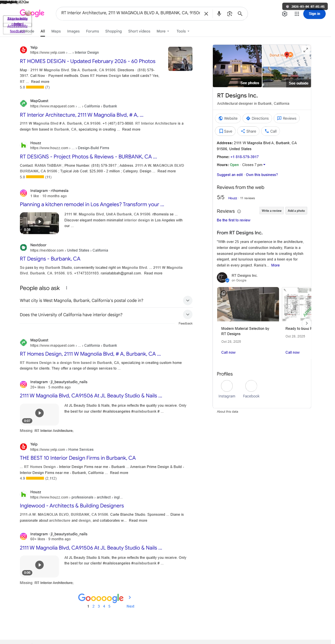This screenshot has width=335, height=644.
Task: Click Yelp favicon on BEST 10 Interior Design result
Action: (x=24, y=447)
